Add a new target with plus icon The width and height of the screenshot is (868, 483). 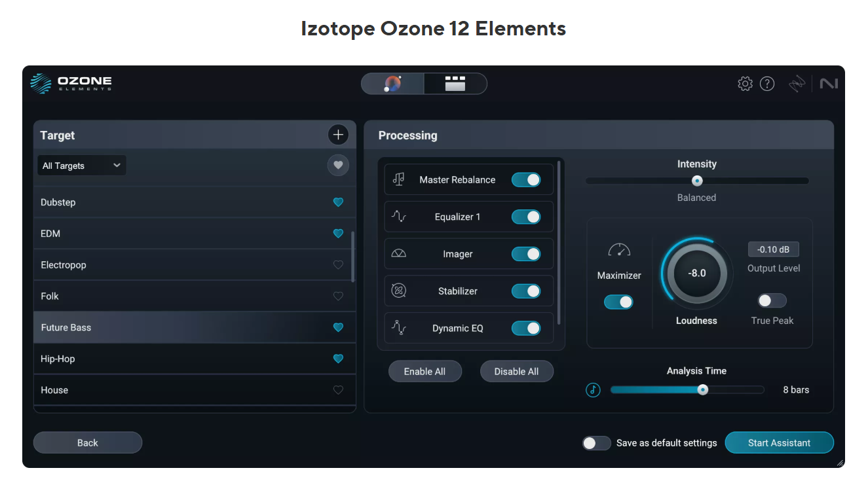tap(338, 135)
